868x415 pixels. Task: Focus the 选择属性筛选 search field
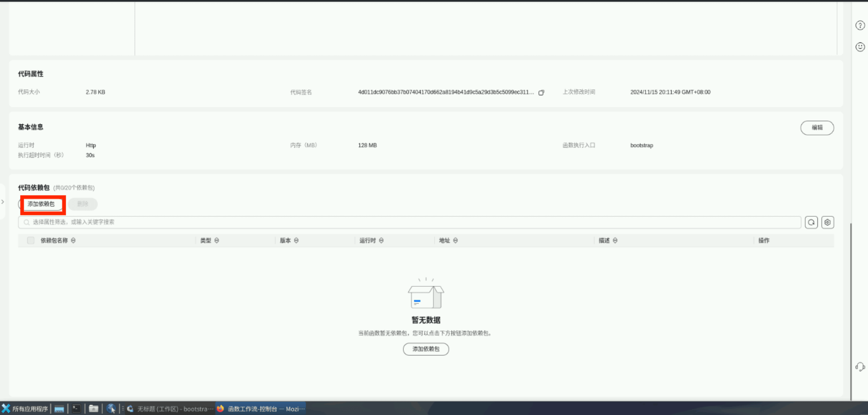tap(410, 222)
